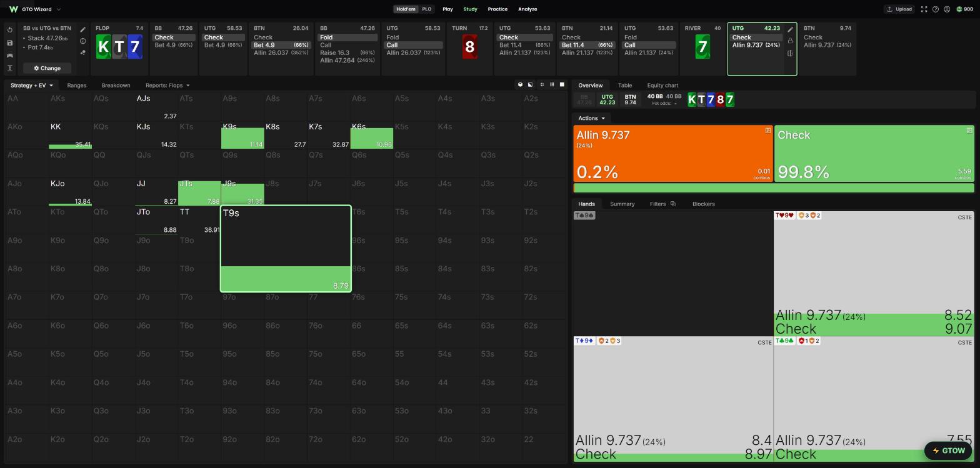Open the GTOW lightning button
This screenshot has height=468, width=980.
[948, 451]
